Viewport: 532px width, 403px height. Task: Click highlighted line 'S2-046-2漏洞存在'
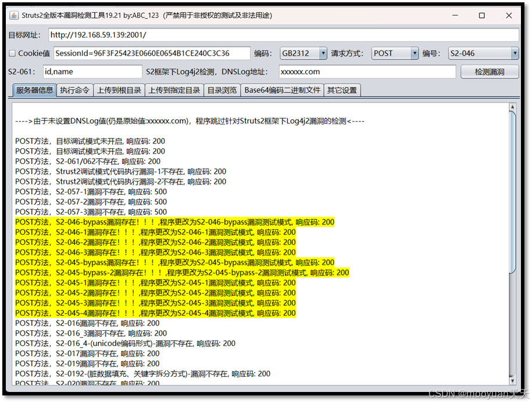coord(155,242)
